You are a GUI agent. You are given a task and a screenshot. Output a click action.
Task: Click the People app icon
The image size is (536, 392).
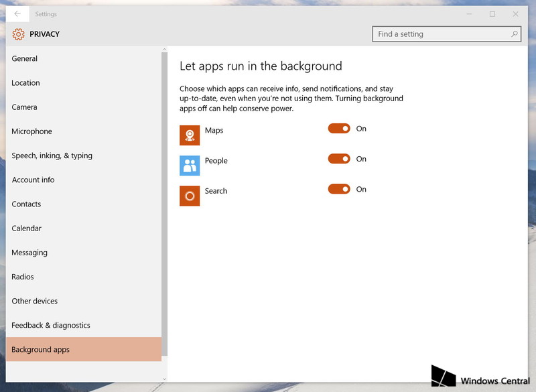click(190, 166)
